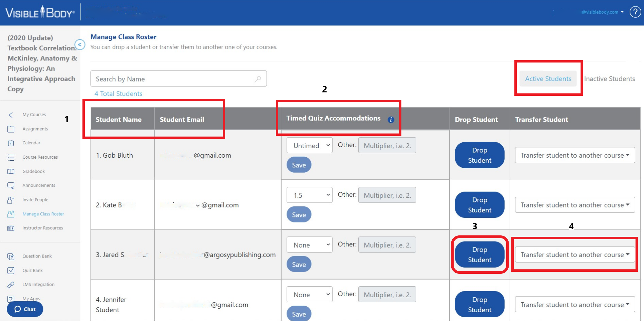Click the LMS Integration link icon
Image resolution: width=644 pixels, height=321 pixels.
[11, 285]
